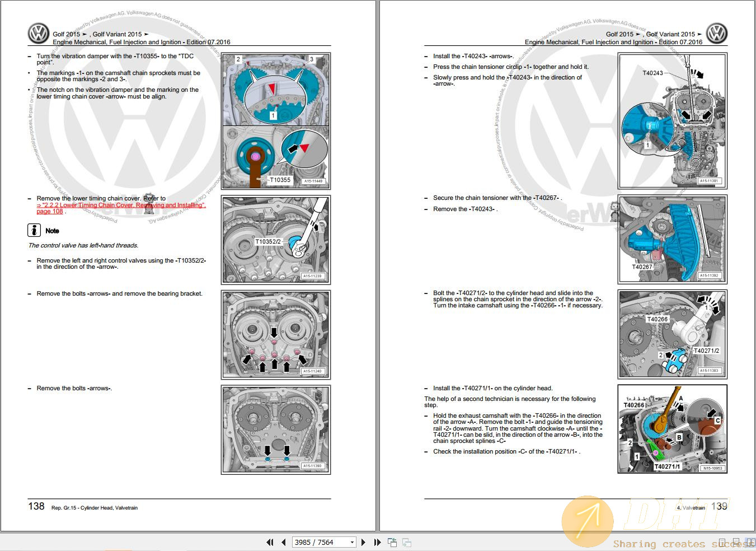Jump to the first page of the document
The image size is (756, 551).
pos(270,542)
